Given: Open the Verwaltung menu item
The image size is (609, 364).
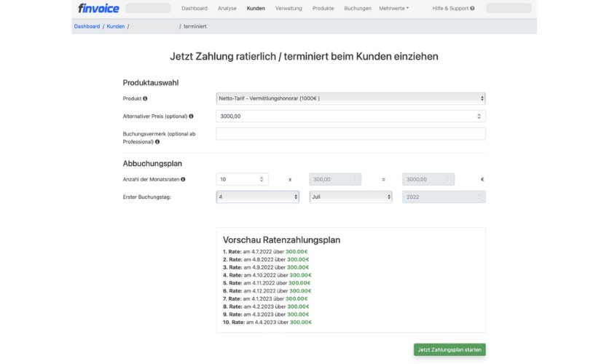Looking at the screenshot, I should 288,8.
